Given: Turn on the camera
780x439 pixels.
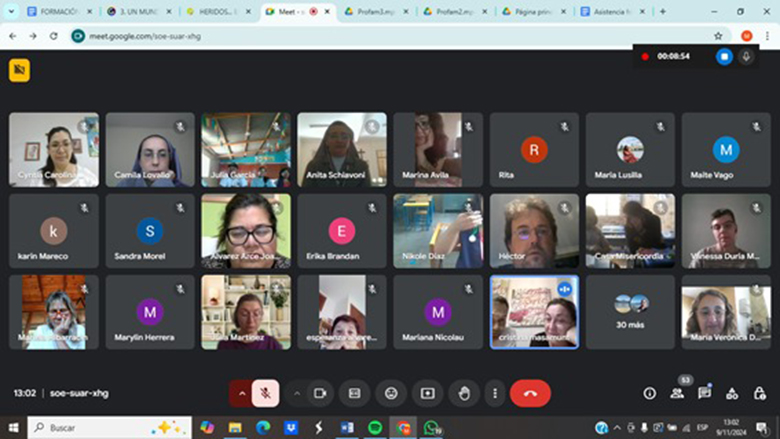Looking at the screenshot, I should [x=320, y=394].
